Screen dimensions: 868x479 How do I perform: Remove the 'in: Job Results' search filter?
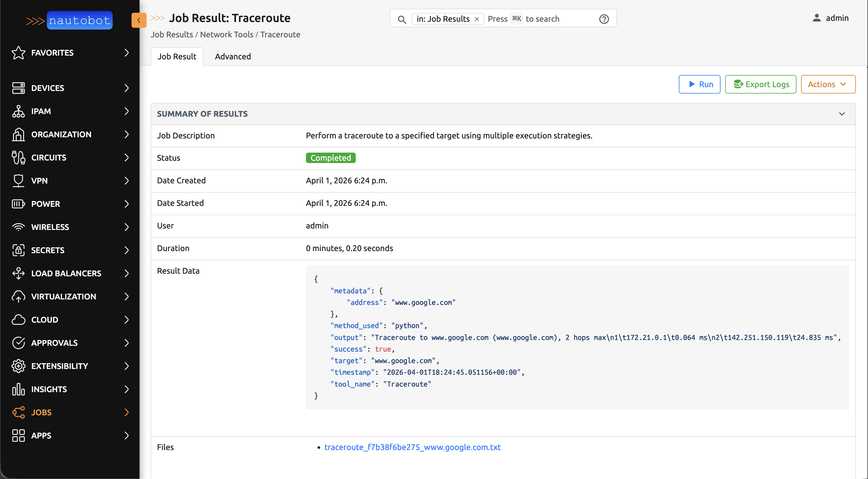click(477, 19)
